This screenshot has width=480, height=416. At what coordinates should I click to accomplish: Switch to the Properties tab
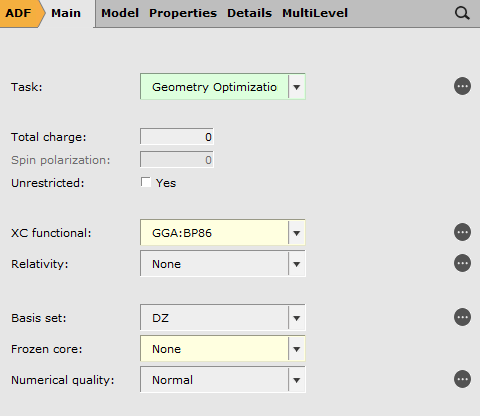point(183,13)
